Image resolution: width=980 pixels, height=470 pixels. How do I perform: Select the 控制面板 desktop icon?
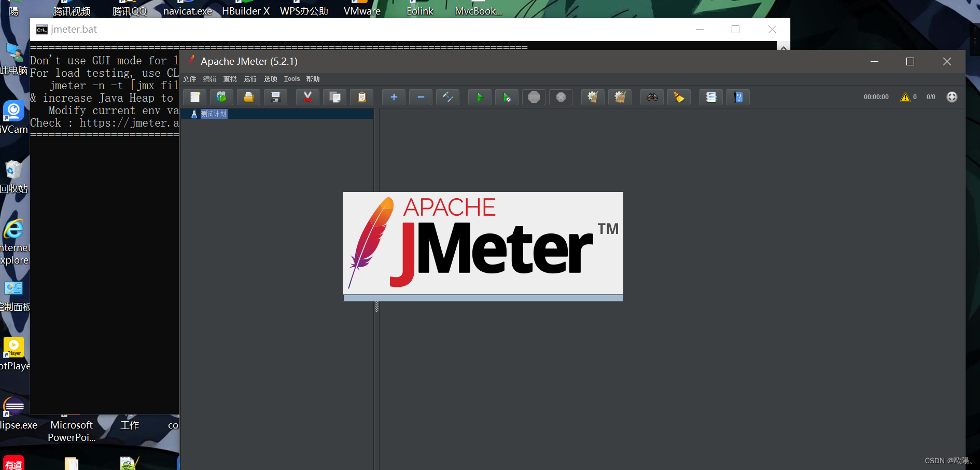15,296
